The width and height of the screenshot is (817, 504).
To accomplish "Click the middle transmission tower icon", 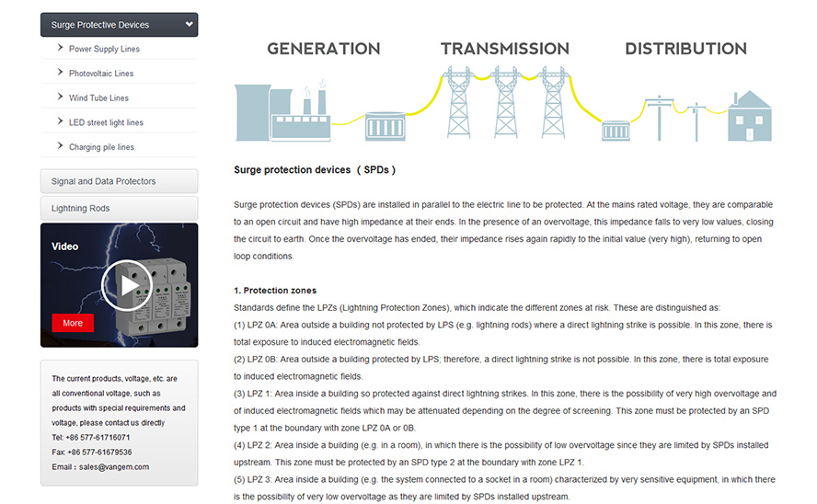I will click(x=506, y=103).
